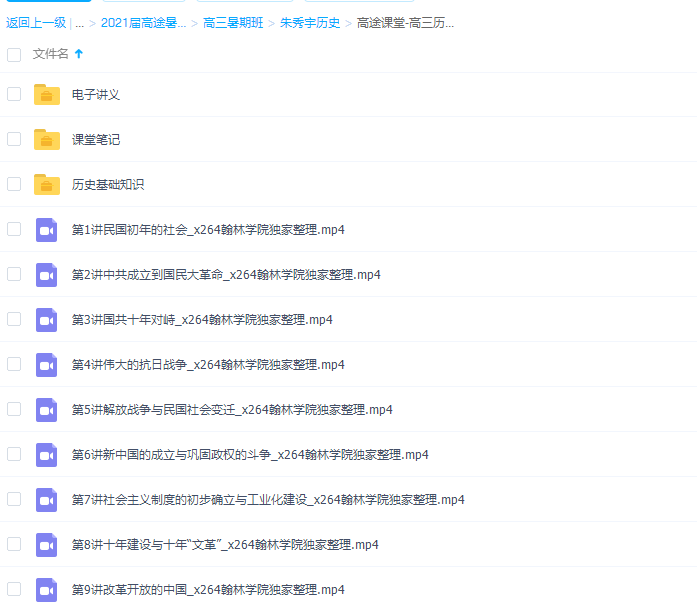Click video icon for 第4讲伟大的抗日战争

coord(47,365)
